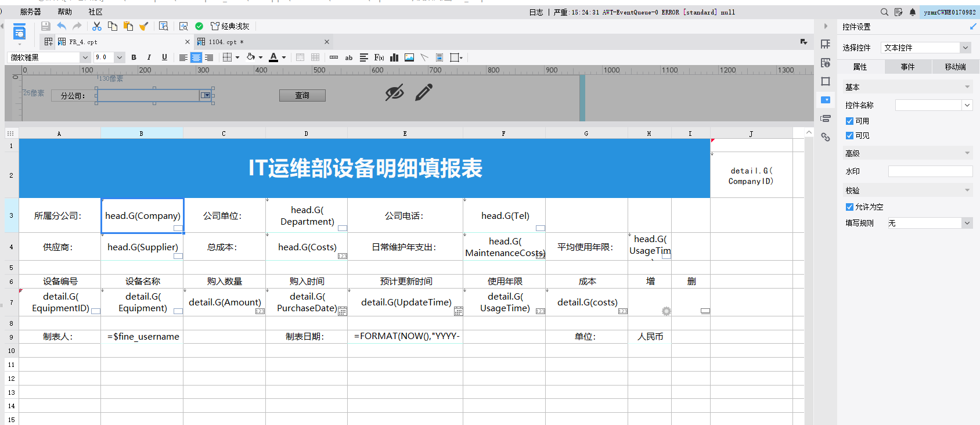
Task: Switch to the FR_4.cpt tab
Action: [x=82, y=42]
